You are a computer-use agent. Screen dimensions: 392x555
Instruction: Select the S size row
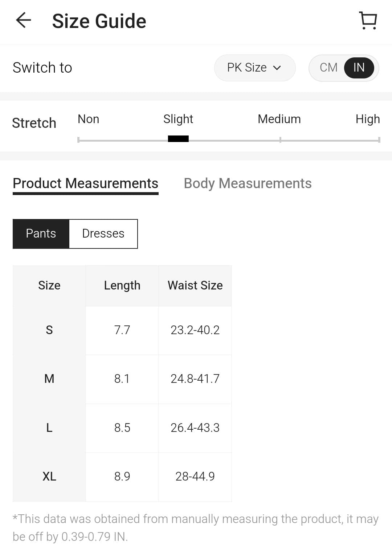(49, 330)
